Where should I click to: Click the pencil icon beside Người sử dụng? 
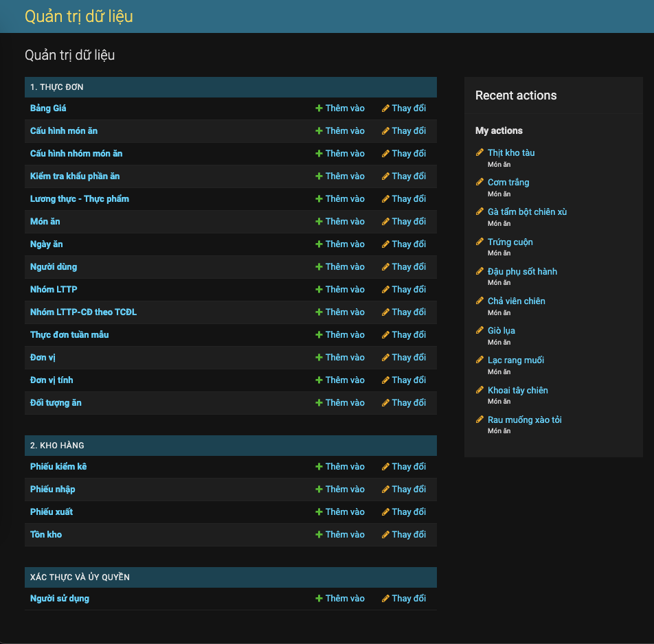coord(385,598)
